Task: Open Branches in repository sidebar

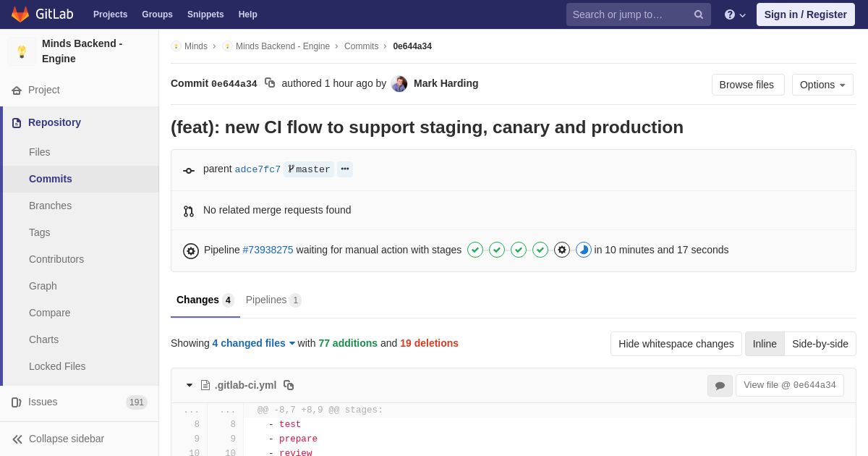Action: (x=81, y=206)
